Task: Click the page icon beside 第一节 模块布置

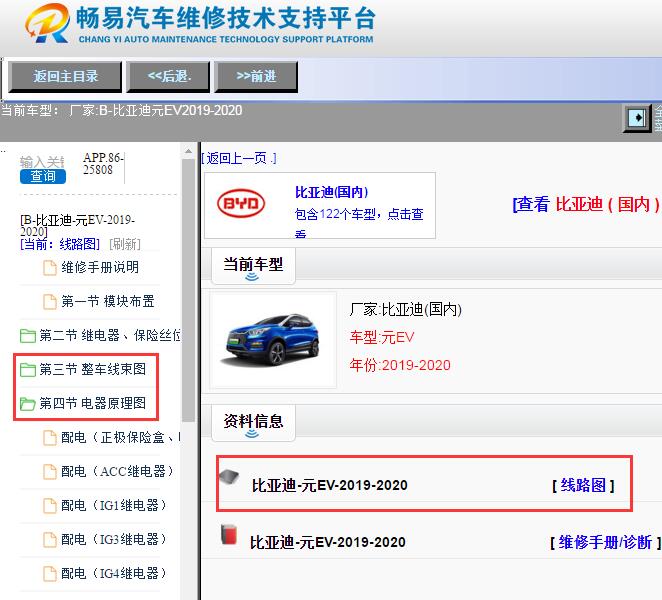Action: tap(50, 302)
